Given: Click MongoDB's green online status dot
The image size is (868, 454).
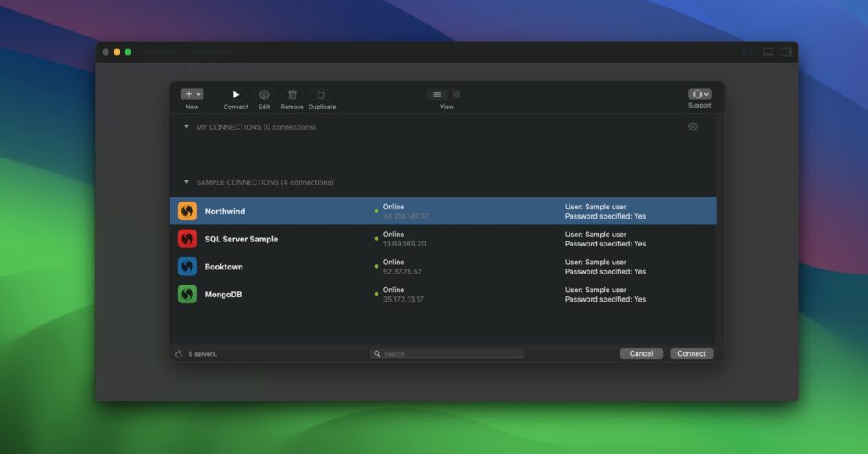Looking at the screenshot, I should [376, 294].
